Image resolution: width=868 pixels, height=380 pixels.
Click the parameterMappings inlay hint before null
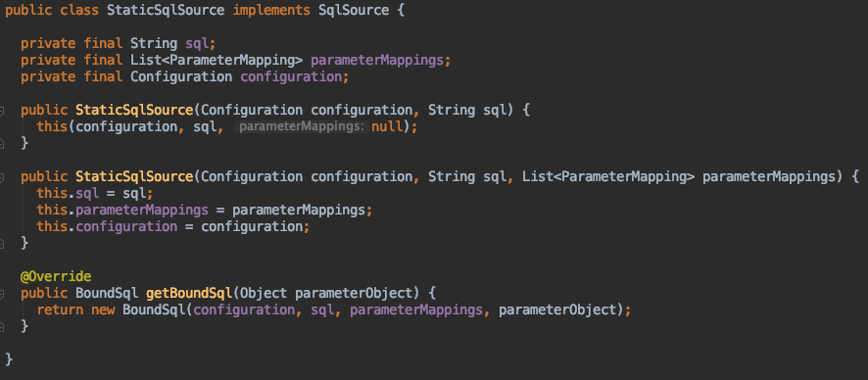(301, 126)
